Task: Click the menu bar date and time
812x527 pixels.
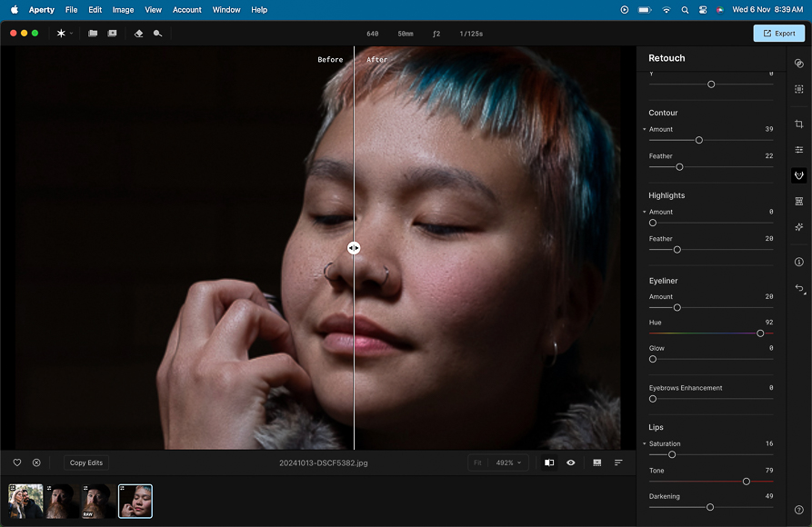Action: pyautogui.click(x=767, y=10)
